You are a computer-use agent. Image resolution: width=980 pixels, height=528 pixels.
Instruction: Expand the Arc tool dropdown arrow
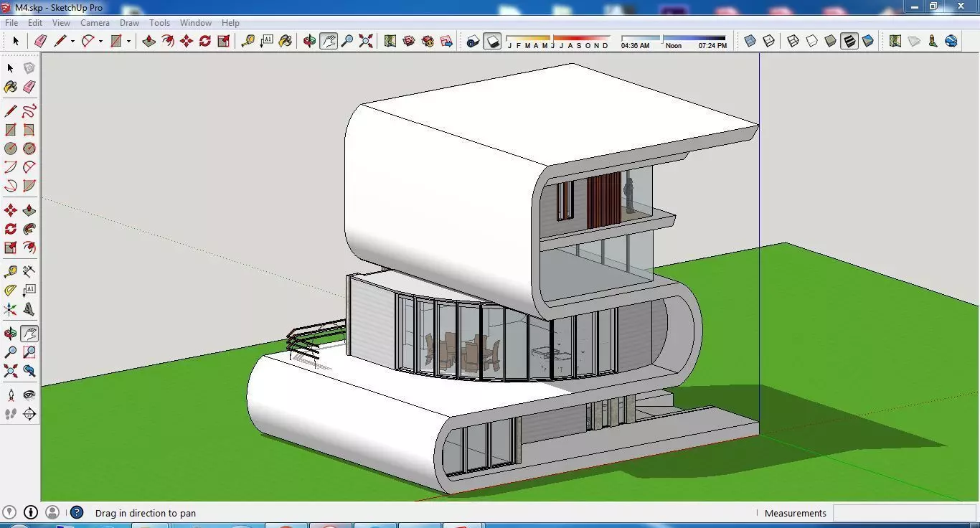click(100, 41)
